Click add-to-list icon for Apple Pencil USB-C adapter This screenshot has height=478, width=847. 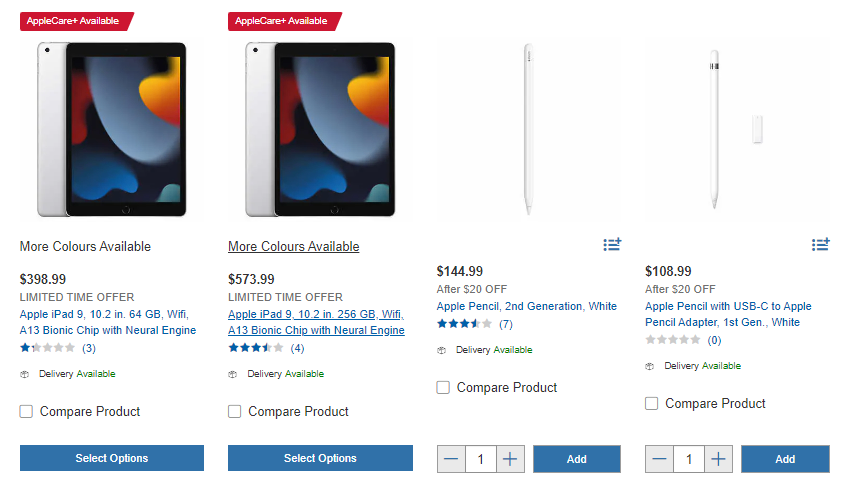point(821,244)
